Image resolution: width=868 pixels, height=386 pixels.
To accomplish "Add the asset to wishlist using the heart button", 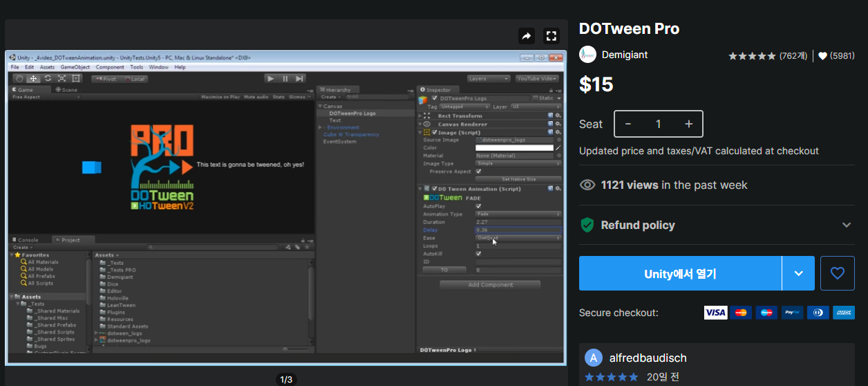I will (x=838, y=273).
